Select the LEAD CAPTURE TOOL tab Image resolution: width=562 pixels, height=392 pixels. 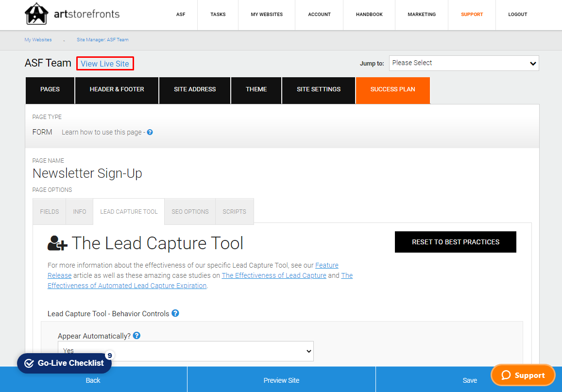pos(129,212)
